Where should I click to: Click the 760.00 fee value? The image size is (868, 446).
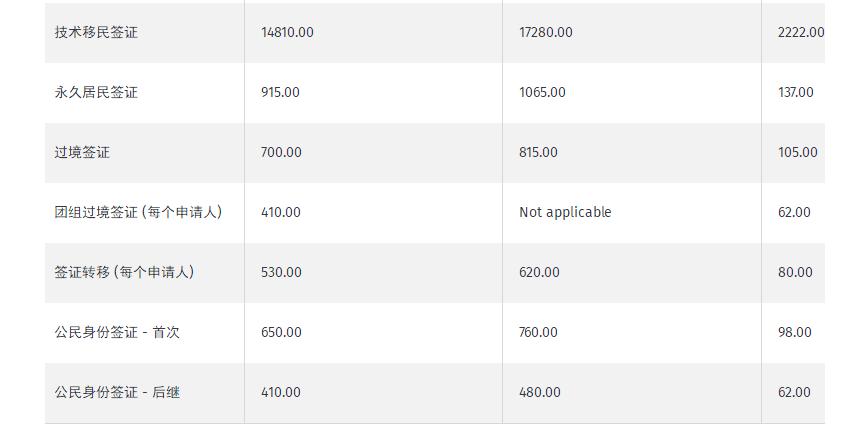pos(538,332)
